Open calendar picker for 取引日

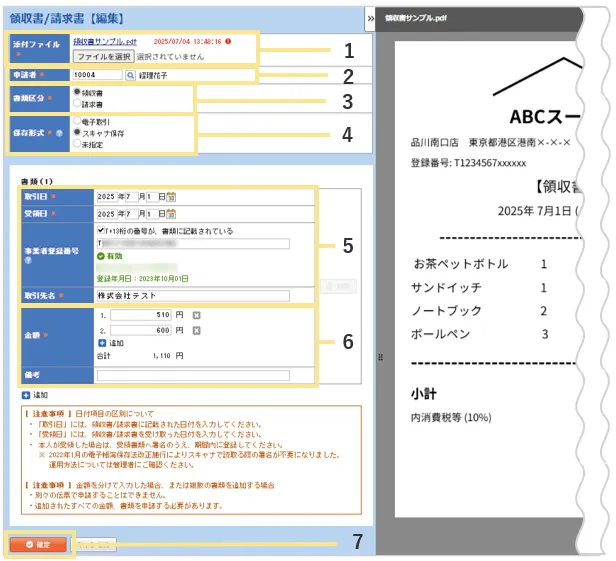click(x=172, y=197)
